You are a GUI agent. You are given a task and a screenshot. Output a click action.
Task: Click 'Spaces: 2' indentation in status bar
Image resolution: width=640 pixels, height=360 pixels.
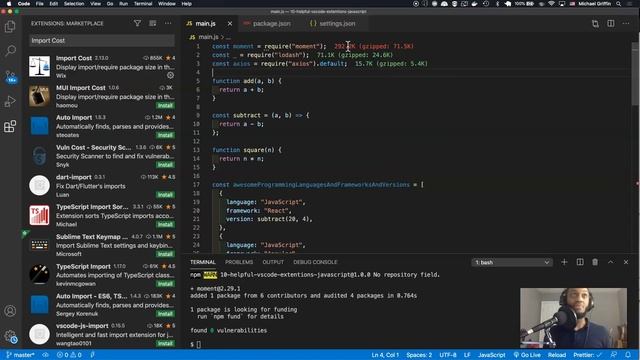pyautogui.click(x=419, y=355)
